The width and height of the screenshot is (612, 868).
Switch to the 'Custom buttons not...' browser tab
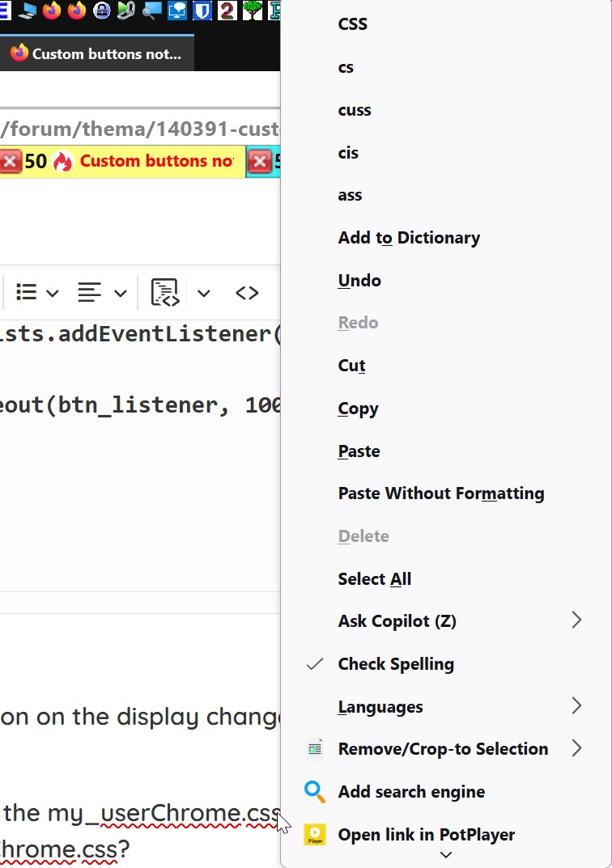(97, 54)
